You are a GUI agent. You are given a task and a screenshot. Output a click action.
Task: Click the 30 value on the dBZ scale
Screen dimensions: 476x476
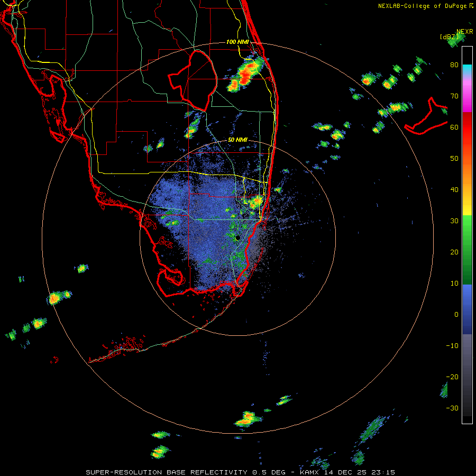454,221
